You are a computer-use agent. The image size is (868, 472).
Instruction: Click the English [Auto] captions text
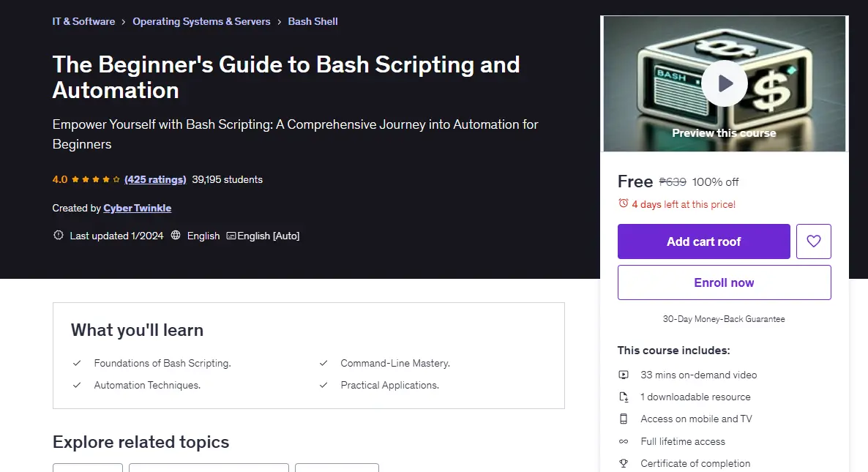pyautogui.click(x=269, y=236)
